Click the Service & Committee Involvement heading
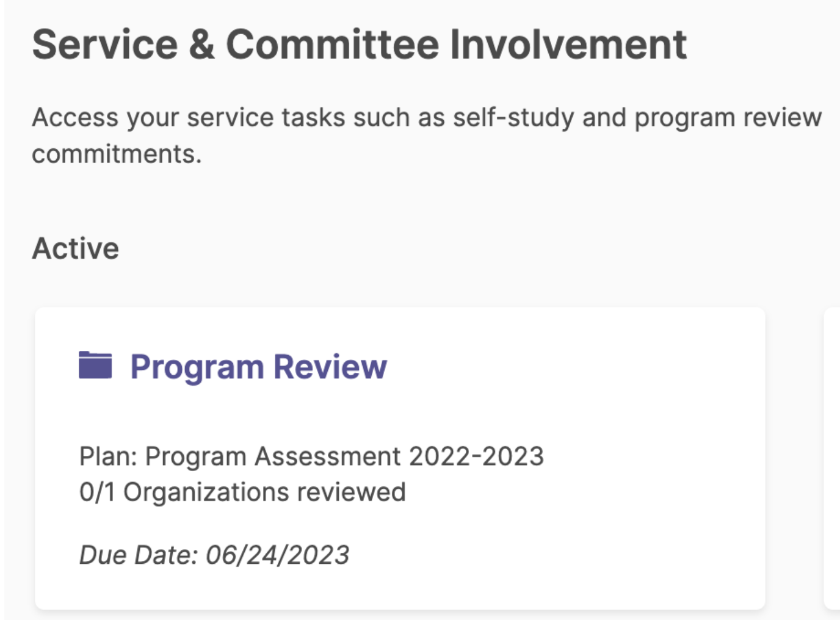 coord(360,45)
